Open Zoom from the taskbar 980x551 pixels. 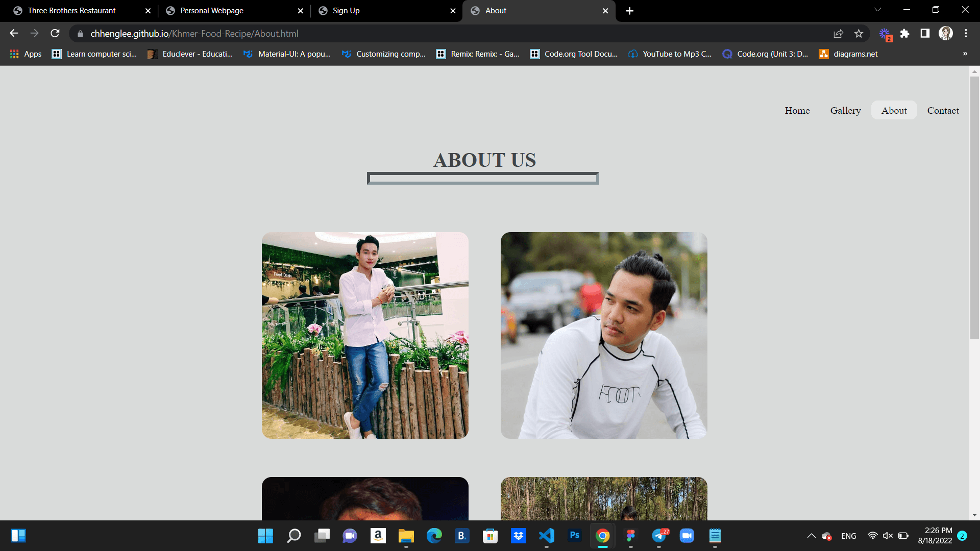[687, 536]
